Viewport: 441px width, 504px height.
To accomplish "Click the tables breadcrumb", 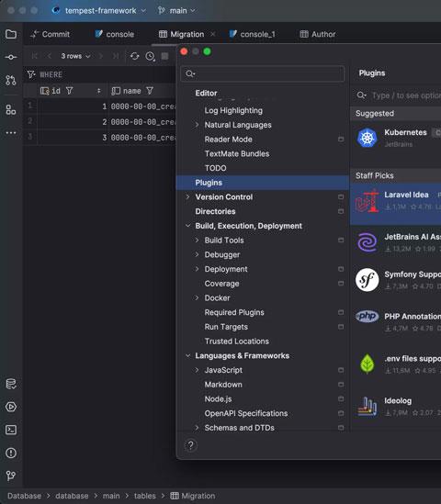I will [145, 496].
